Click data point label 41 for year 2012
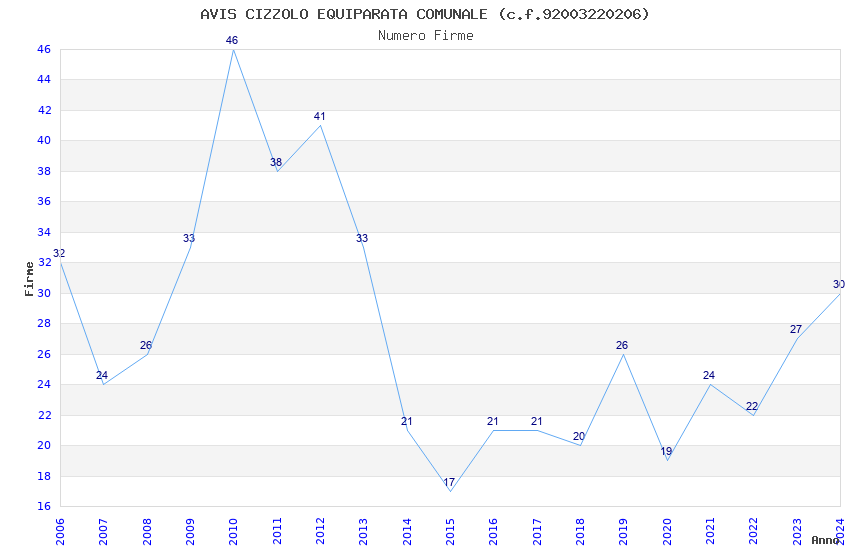 point(319,117)
